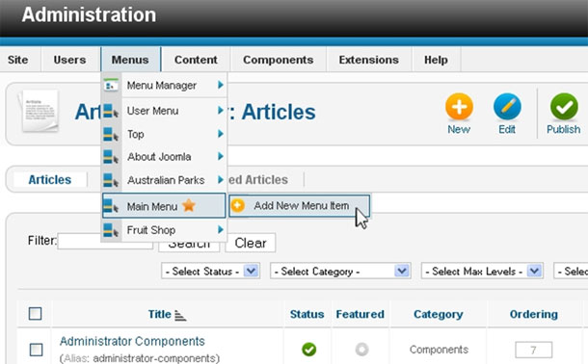
Task: Open the Content menu
Action: pos(196,60)
